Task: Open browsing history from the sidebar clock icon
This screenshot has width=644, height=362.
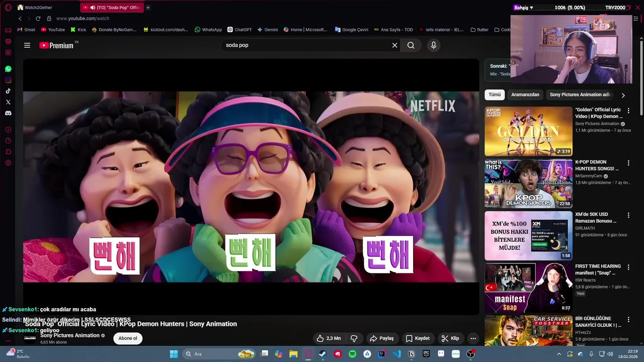Action: pyautogui.click(x=8, y=141)
